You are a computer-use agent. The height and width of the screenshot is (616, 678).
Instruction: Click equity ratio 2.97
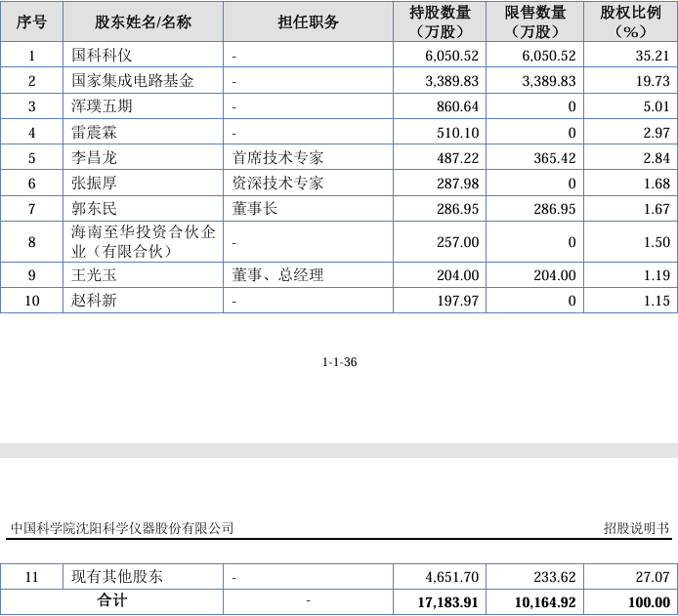coord(657,133)
